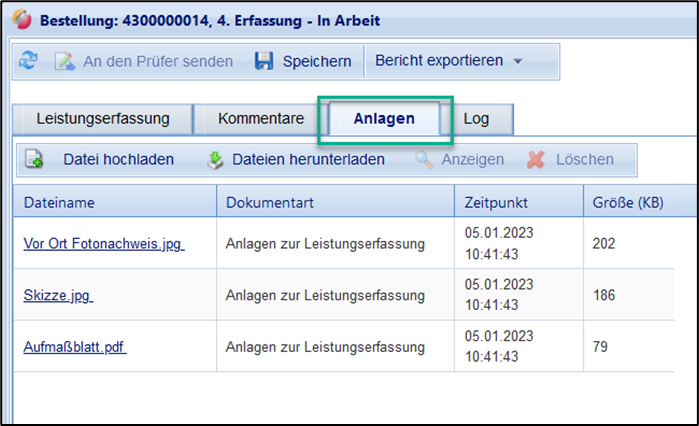The width and height of the screenshot is (699, 426).
Task: Sort by the Größe (KB) column header
Action: pos(627,202)
